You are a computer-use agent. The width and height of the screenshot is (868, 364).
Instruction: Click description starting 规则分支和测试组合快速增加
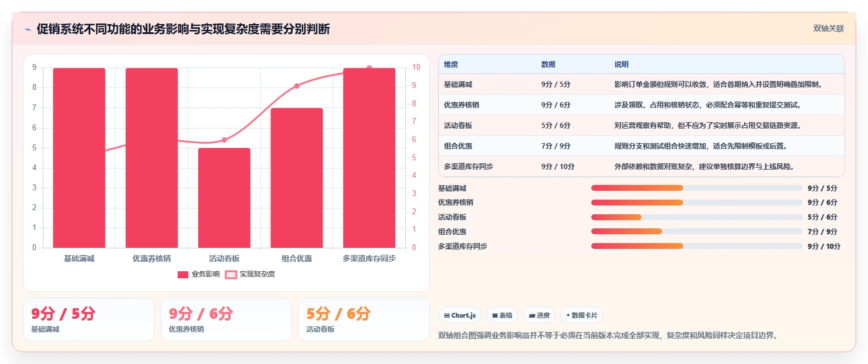tap(701, 146)
